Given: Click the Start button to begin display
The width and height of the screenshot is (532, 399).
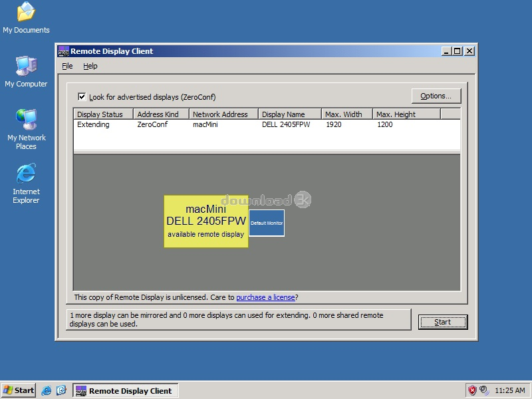Looking at the screenshot, I should (x=442, y=322).
